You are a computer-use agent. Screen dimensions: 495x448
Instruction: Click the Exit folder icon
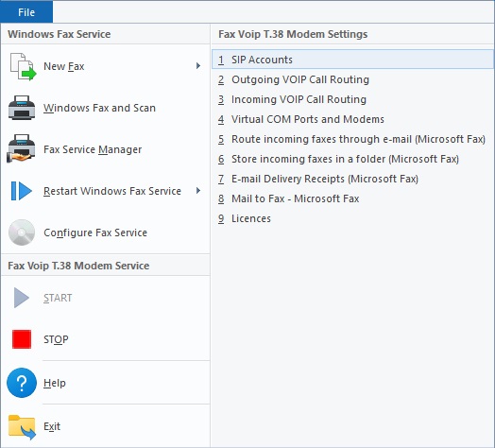(22, 426)
